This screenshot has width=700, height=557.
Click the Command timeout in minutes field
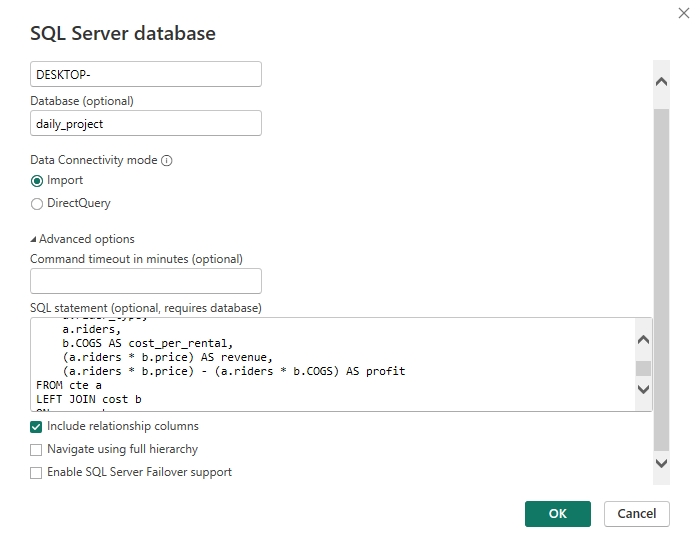point(146,281)
